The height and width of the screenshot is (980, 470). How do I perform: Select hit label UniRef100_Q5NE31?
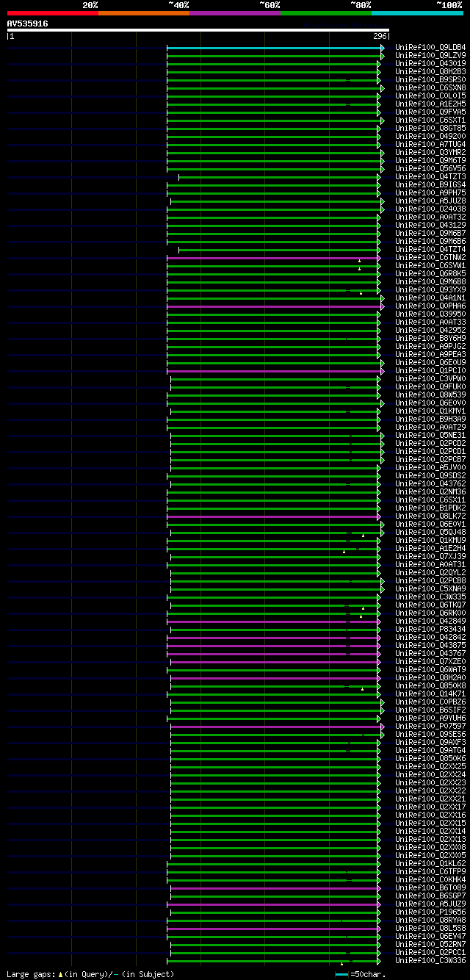[x=430, y=436]
